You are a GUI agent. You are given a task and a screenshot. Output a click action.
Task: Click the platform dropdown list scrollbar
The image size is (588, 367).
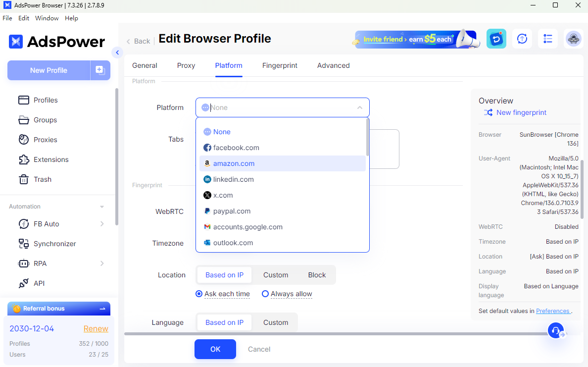point(367,137)
